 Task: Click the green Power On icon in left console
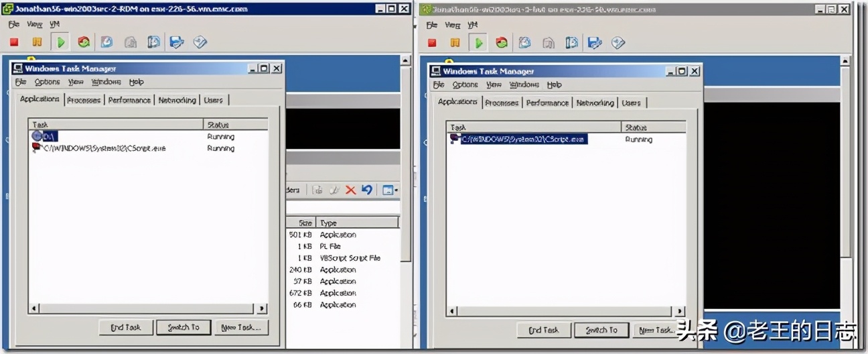coord(60,42)
